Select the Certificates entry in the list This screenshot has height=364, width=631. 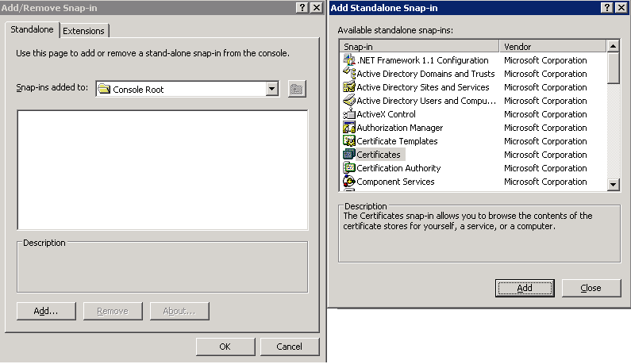[379, 155]
